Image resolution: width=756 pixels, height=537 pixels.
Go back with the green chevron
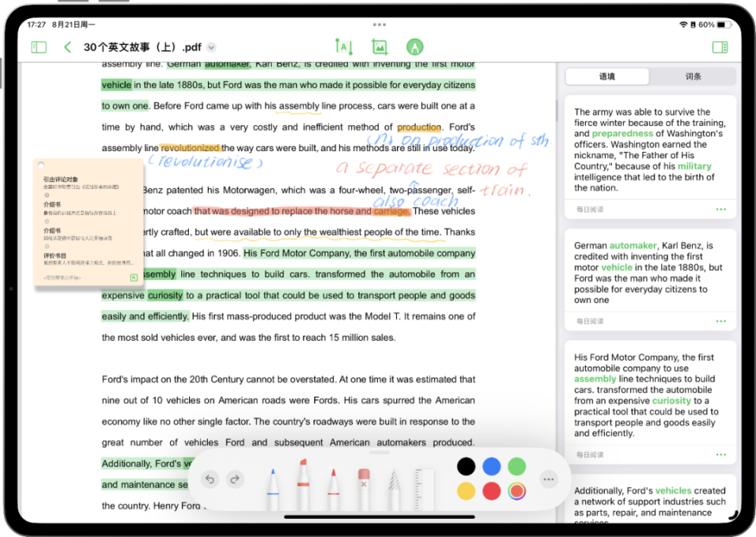tap(68, 46)
